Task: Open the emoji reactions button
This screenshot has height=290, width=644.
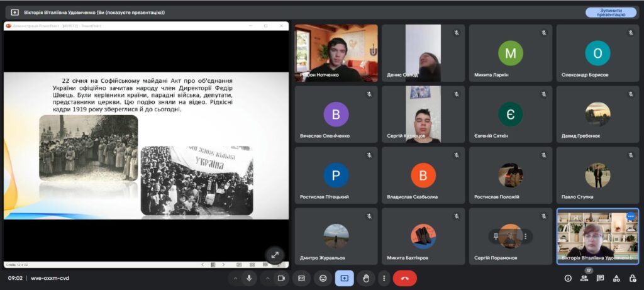Action: coord(323,278)
